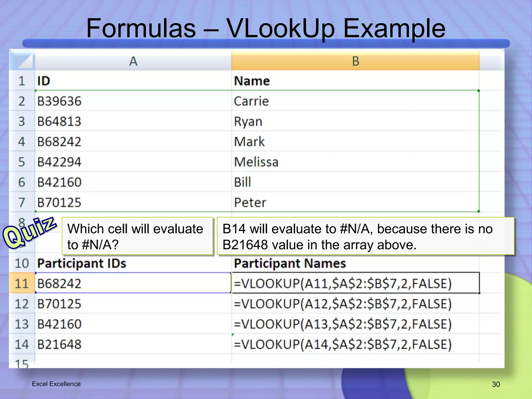Click the VLOOKUP formula referencing A14
The image size is (532, 399).
355,344
